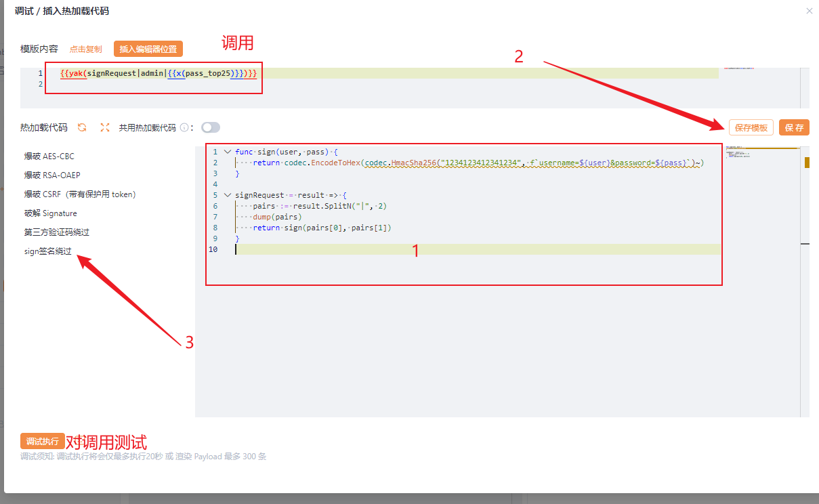
Task: Collapse the signRequest function fold arrow
Action: click(227, 195)
